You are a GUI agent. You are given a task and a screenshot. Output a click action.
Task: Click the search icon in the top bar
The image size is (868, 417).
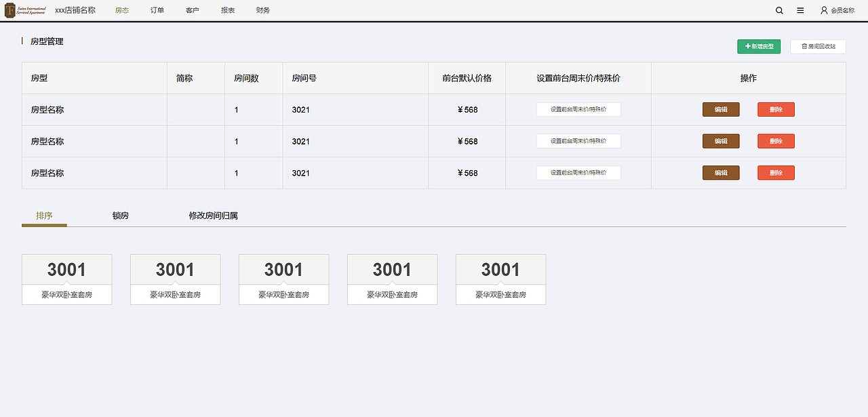(778, 10)
